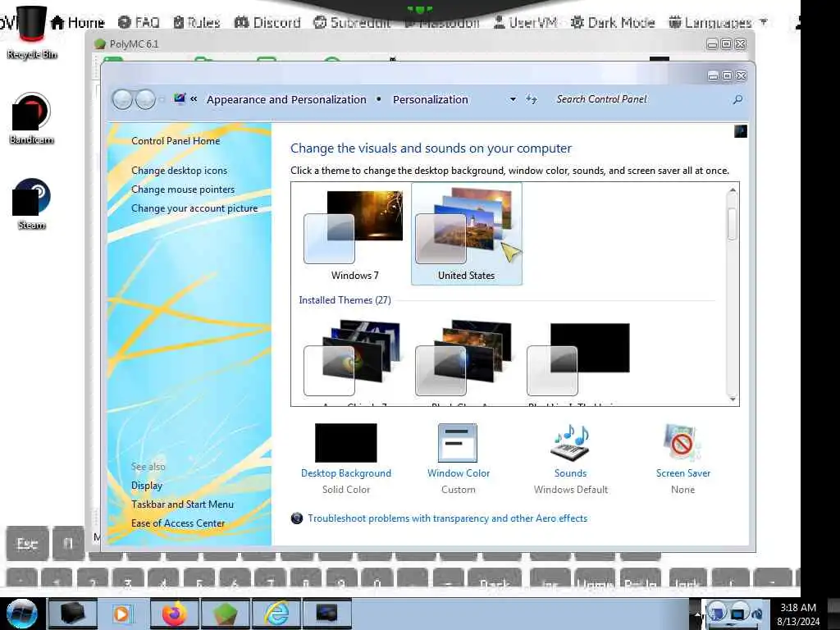Open the PolyMC cube icon in the taskbar
This screenshot has width=840, height=630.
(226, 614)
